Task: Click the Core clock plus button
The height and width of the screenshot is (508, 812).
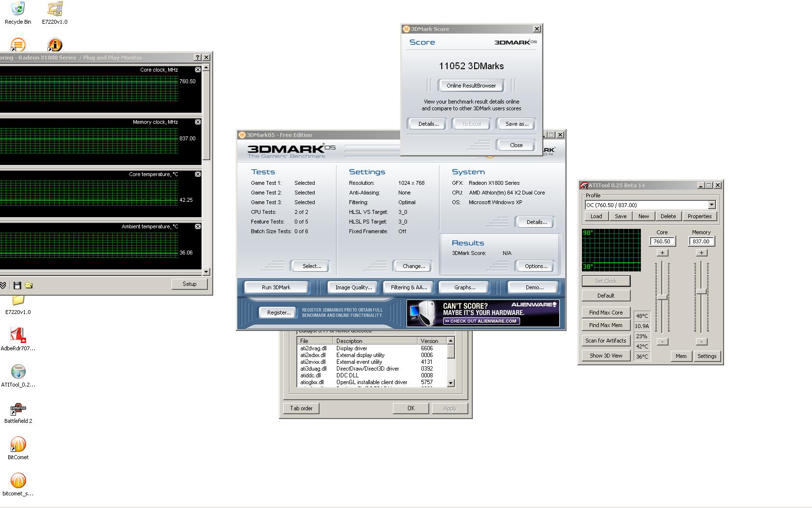Action: coord(662,253)
